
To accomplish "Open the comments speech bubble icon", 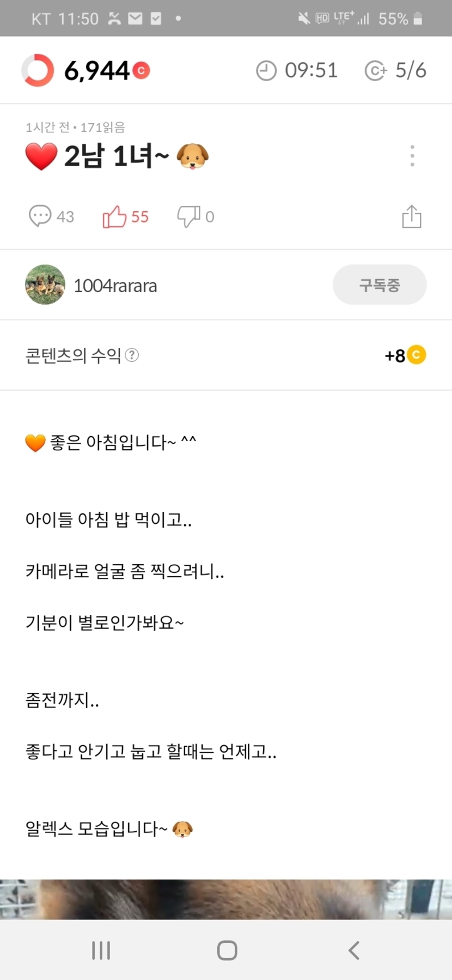I will point(40,216).
